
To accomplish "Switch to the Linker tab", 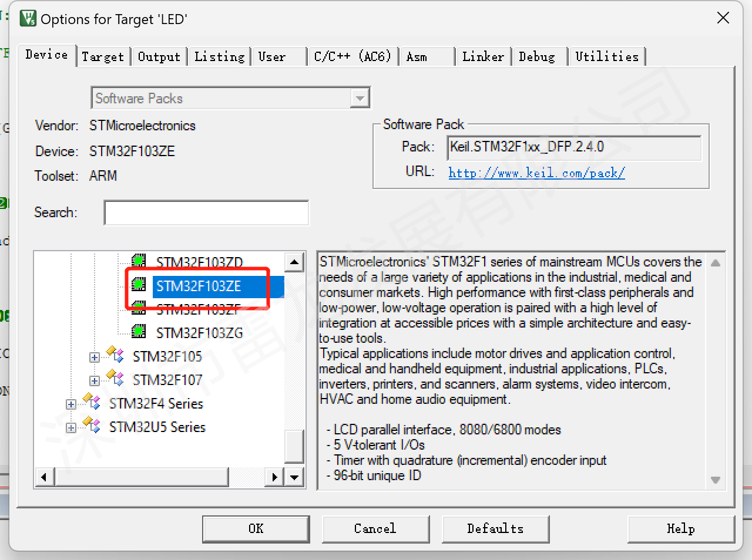I will (483, 57).
